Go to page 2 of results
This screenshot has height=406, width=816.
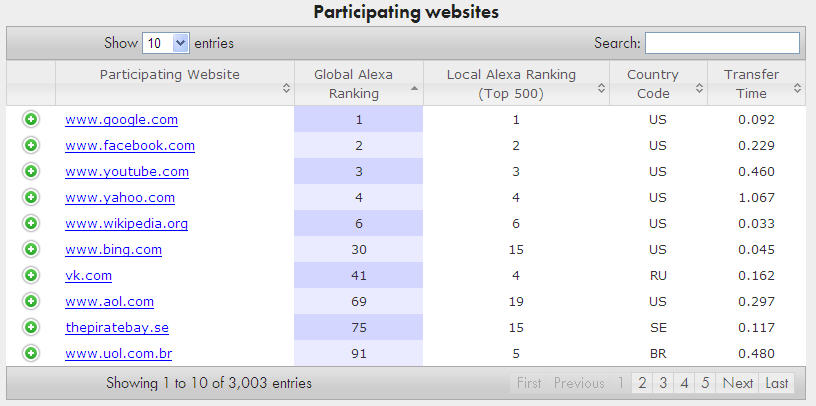point(642,383)
